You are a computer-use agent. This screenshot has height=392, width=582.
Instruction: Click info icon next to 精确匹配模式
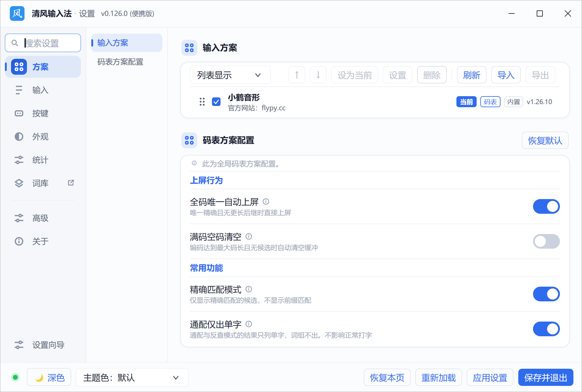coord(249,289)
